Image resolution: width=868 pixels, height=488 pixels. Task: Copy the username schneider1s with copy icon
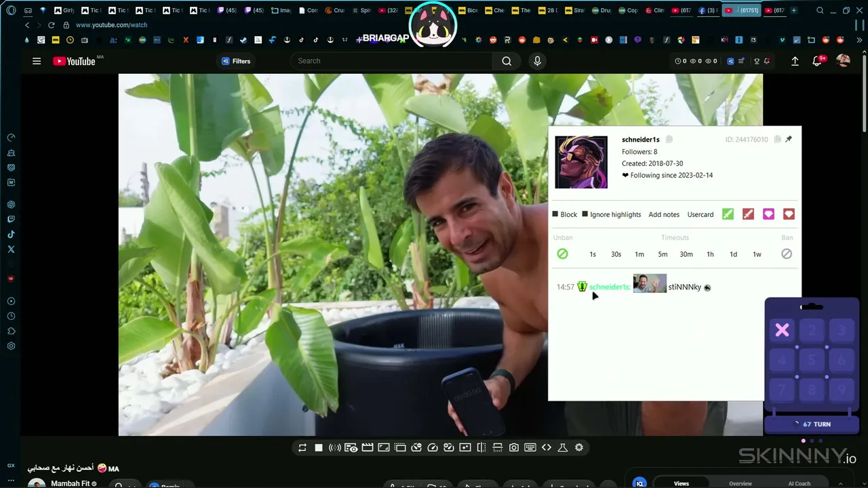tap(669, 140)
